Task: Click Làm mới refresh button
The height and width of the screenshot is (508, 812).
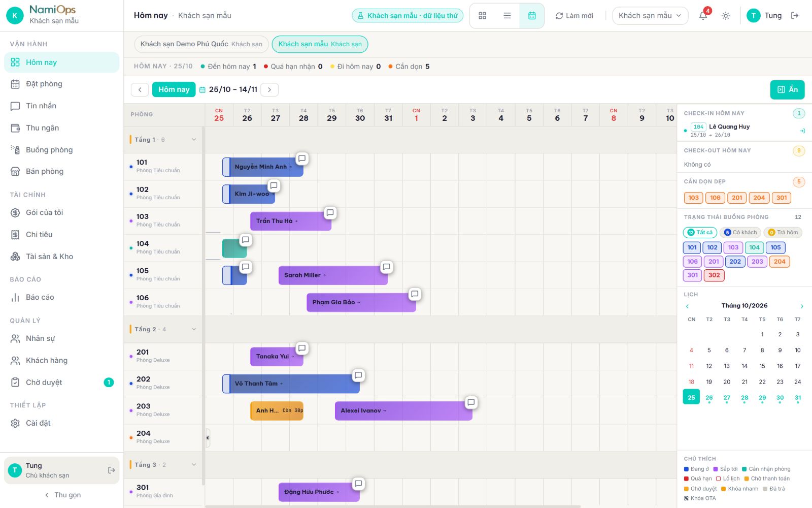Action: (574, 16)
